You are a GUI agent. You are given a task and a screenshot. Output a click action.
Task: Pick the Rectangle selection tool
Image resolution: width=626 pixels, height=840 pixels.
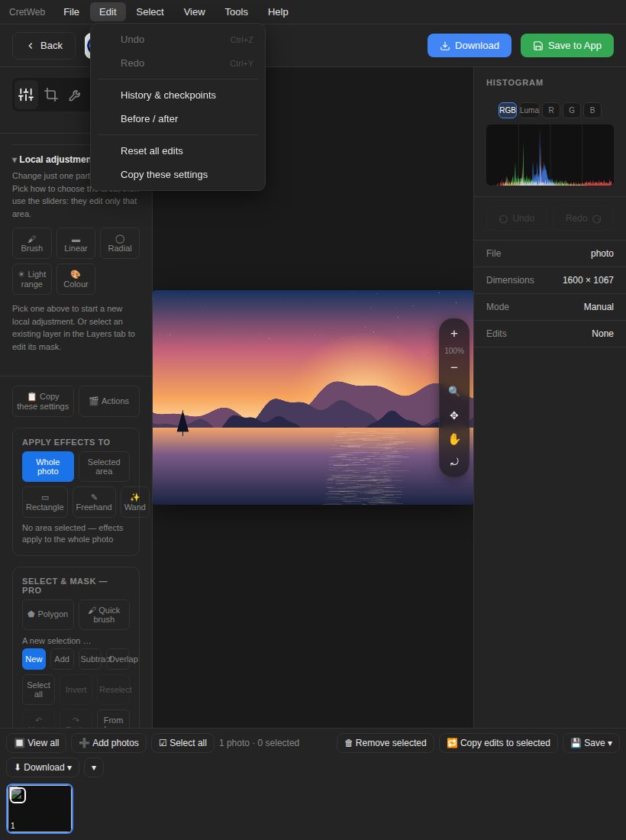45,502
